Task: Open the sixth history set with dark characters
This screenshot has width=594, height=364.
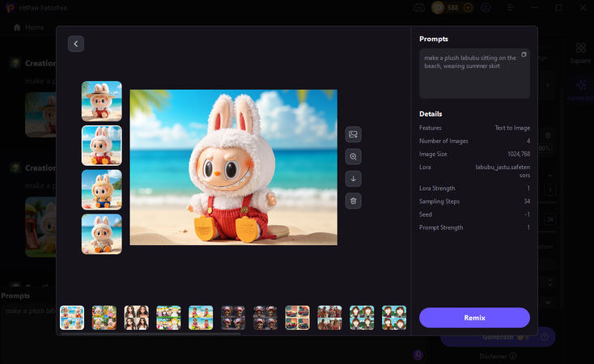Action: point(233,317)
